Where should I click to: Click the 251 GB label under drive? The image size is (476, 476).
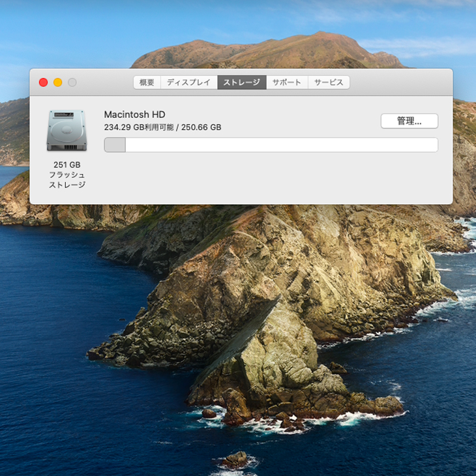(x=67, y=165)
